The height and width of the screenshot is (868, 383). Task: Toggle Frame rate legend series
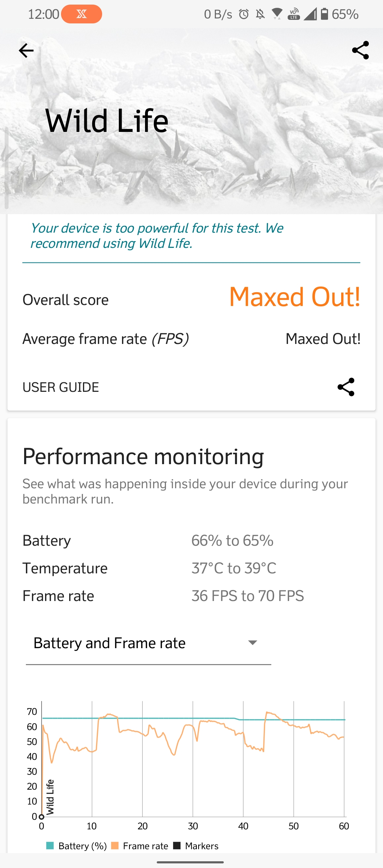tap(140, 846)
